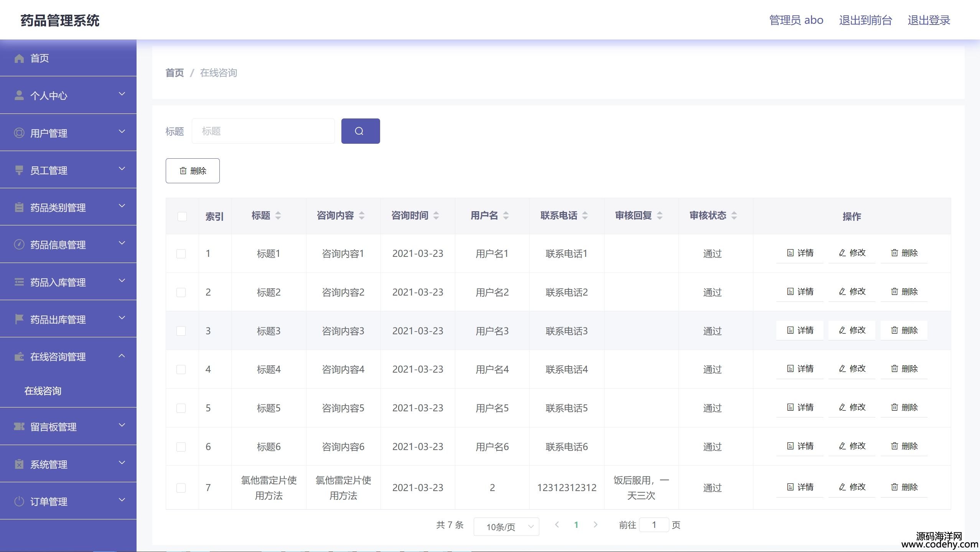
Task: Click 修改 for row 标题3
Action: click(x=852, y=330)
